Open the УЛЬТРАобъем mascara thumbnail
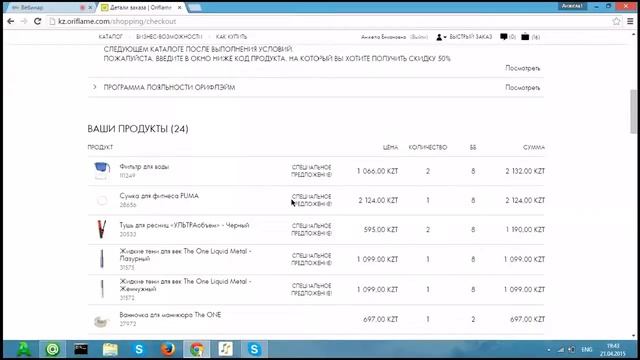 click(102, 229)
